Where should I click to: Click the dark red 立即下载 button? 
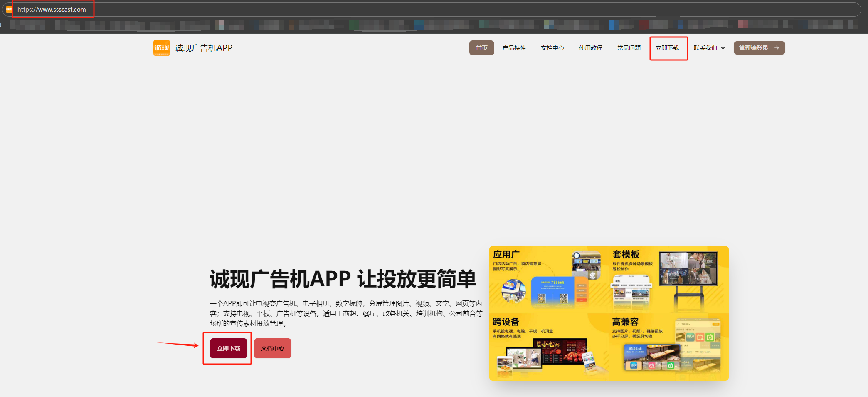click(x=228, y=348)
